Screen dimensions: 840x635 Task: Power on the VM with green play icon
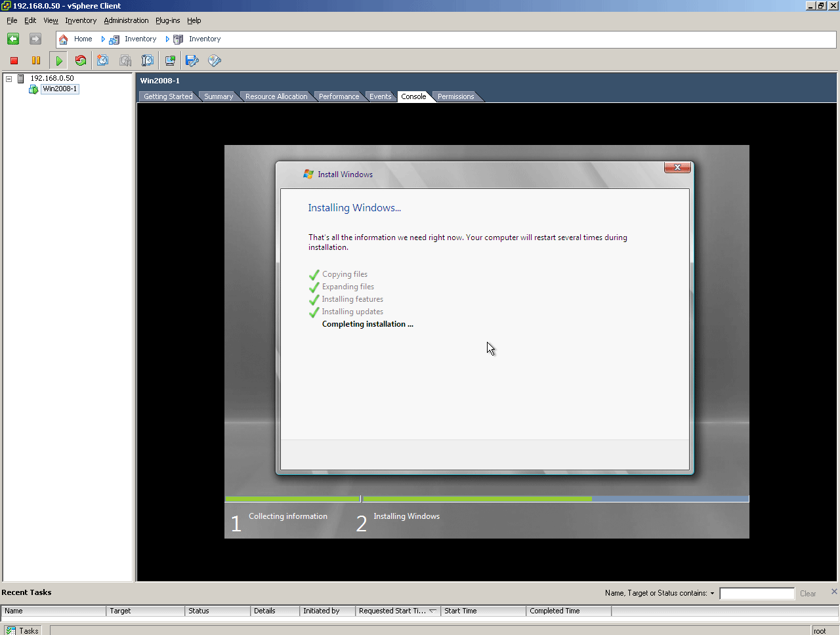pos(59,61)
